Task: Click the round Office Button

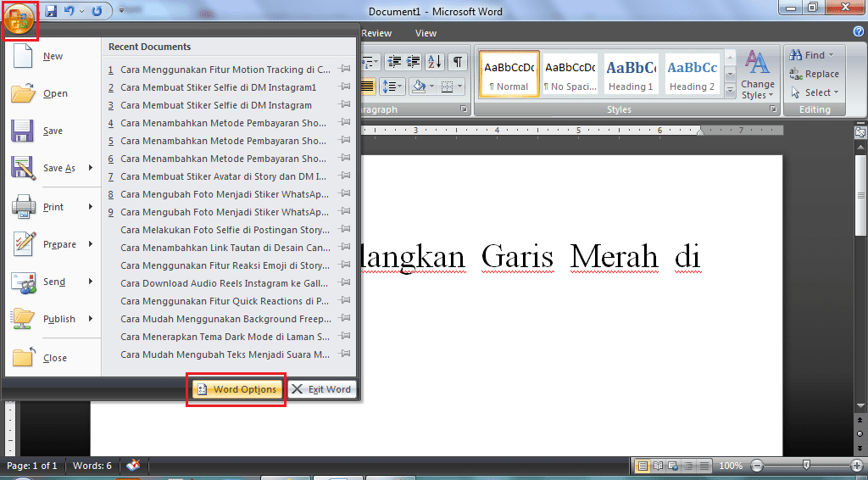Action: pos(18,19)
